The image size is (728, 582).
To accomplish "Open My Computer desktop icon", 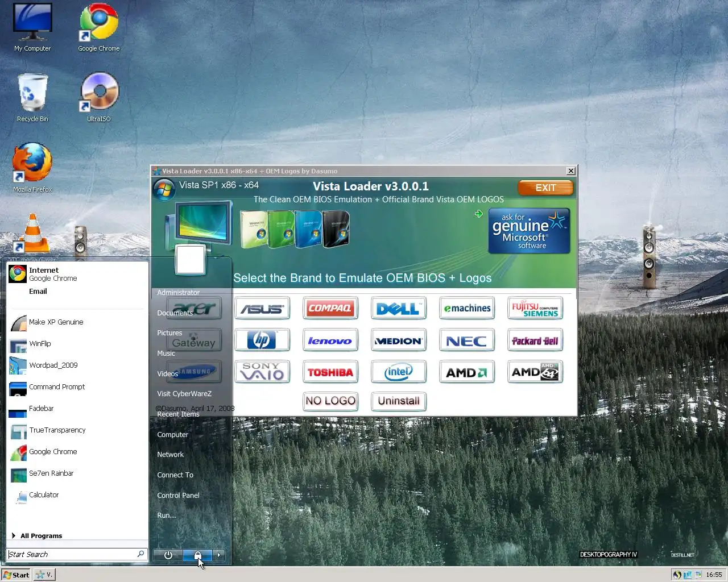I will [32, 28].
